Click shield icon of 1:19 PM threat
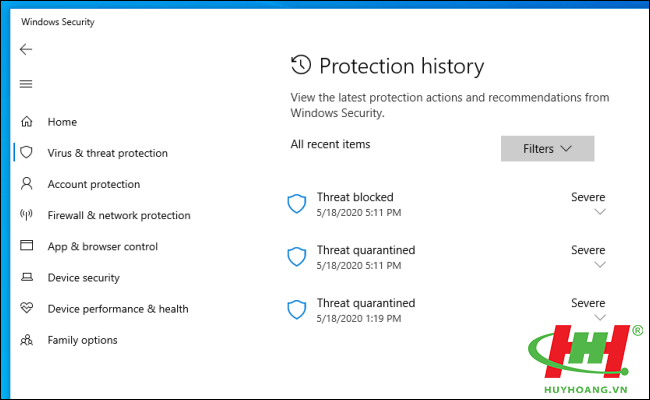Screen dimensions: 650x400 point(297,310)
